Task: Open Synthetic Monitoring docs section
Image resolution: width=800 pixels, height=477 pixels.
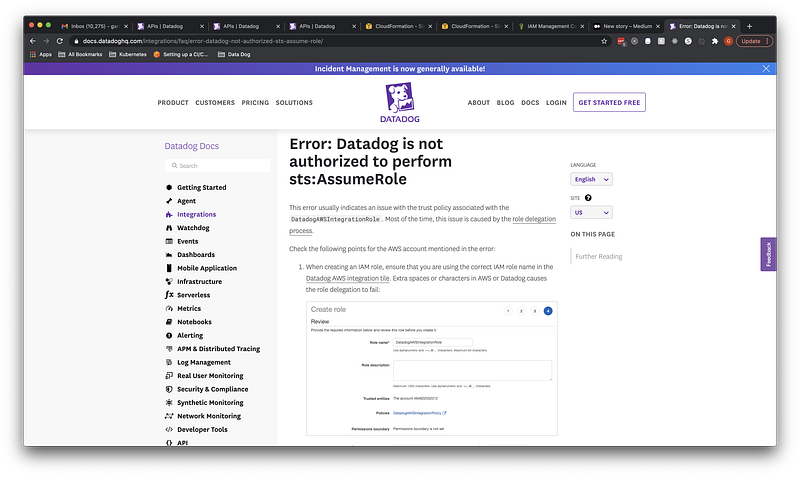Action: (x=210, y=403)
